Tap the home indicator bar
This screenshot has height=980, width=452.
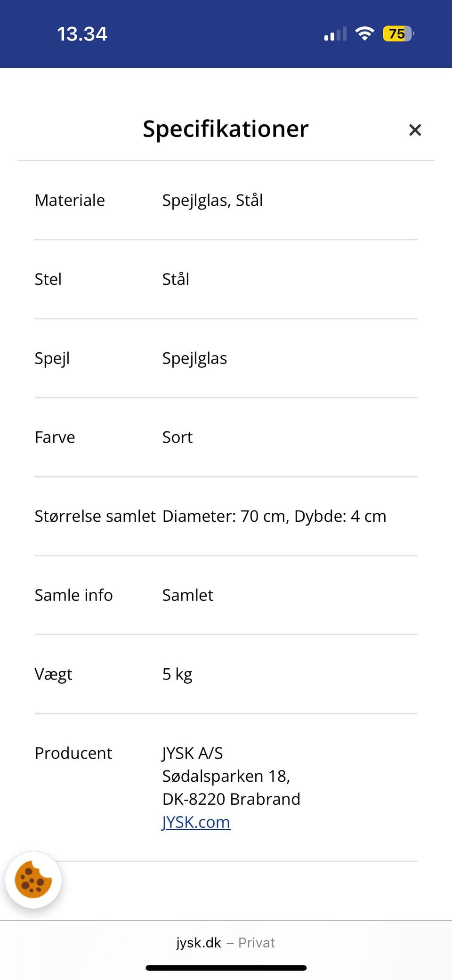click(226, 968)
